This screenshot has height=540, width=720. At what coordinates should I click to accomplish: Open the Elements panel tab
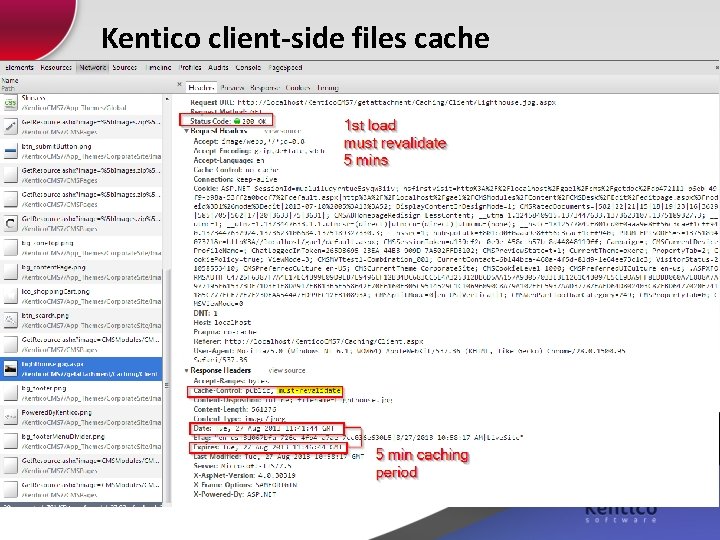pos(19,68)
